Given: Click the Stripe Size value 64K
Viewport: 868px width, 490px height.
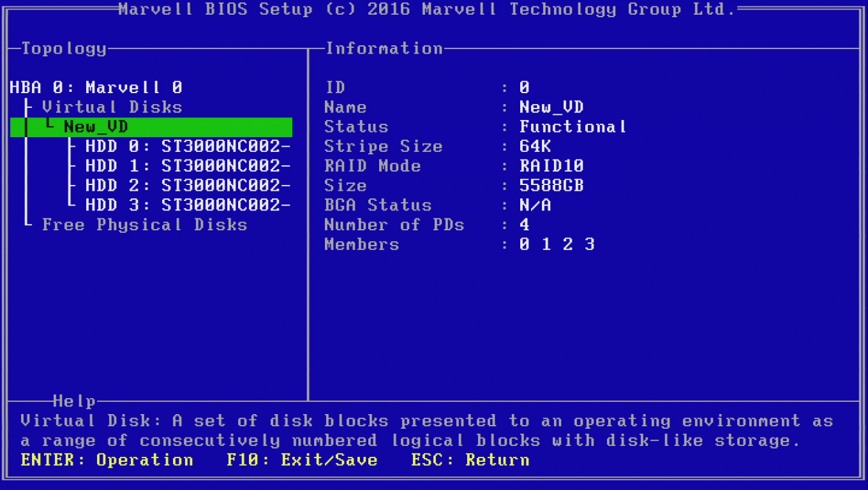Looking at the screenshot, I should pyautogui.click(x=535, y=147).
